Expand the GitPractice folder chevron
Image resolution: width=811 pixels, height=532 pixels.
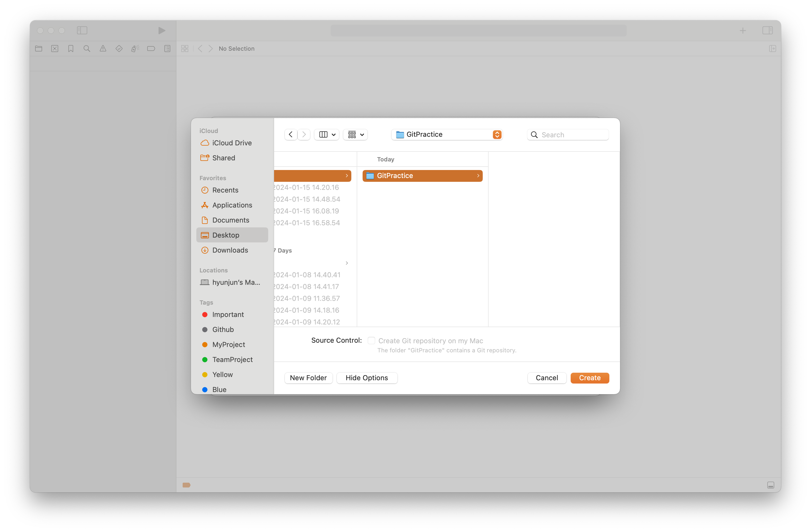point(478,176)
